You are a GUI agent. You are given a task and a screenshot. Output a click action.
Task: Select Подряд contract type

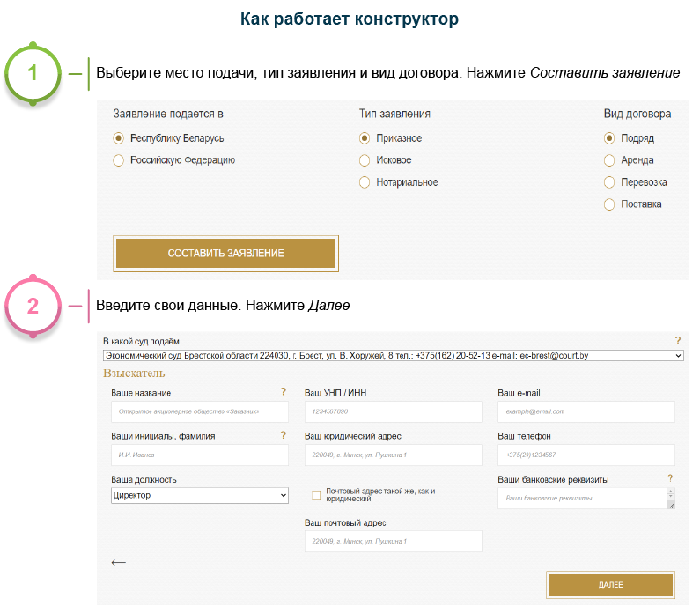click(609, 138)
